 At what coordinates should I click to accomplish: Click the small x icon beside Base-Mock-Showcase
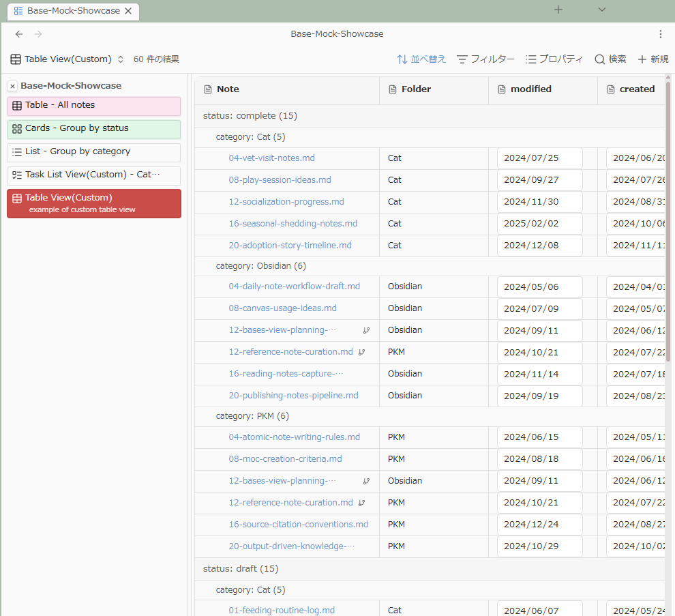[x=12, y=86]
